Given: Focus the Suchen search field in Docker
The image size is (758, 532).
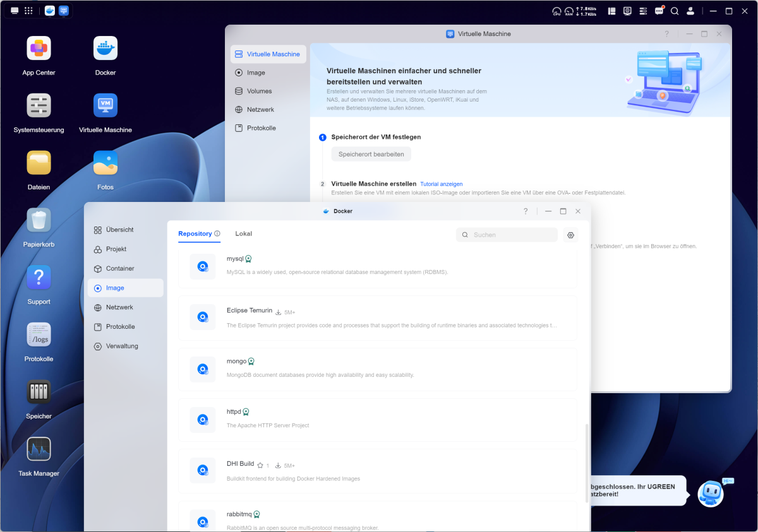Looking at the screenshot, I should [x=507, y=235].
